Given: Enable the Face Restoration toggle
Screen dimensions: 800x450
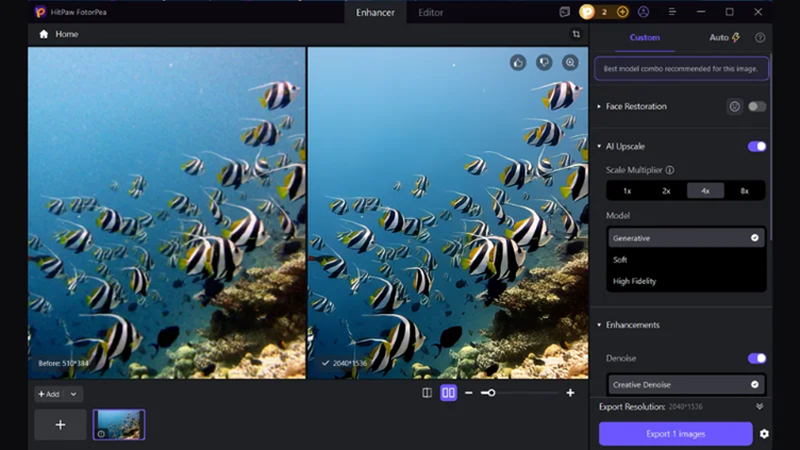Looking at the screenshot, I should click(x=757, y=107).
